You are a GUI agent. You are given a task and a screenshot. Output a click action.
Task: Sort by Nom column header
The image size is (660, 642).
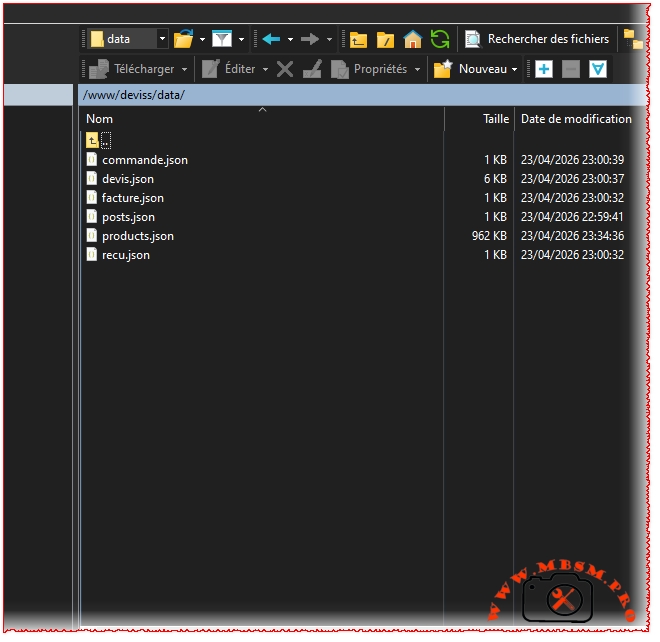point(261,119)
